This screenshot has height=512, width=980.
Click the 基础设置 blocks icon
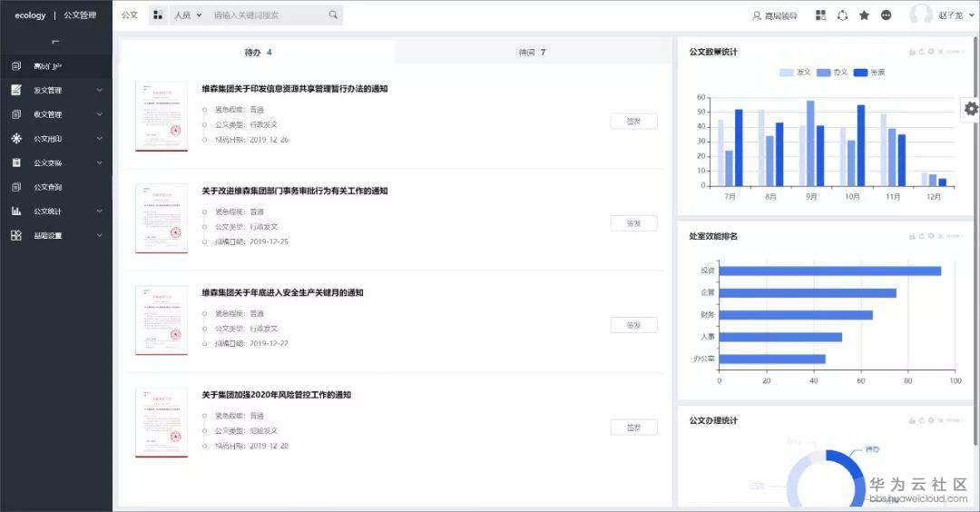point(16,236)
